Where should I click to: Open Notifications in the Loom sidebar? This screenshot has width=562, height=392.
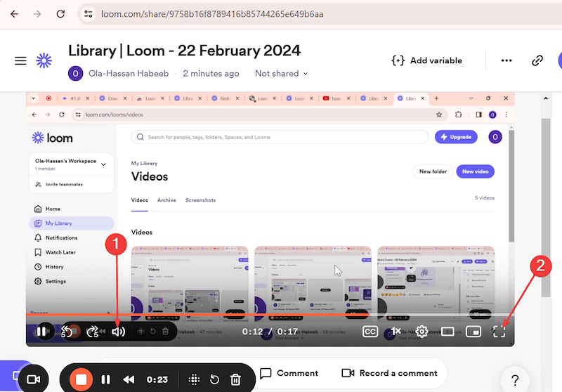click(61, 238)
